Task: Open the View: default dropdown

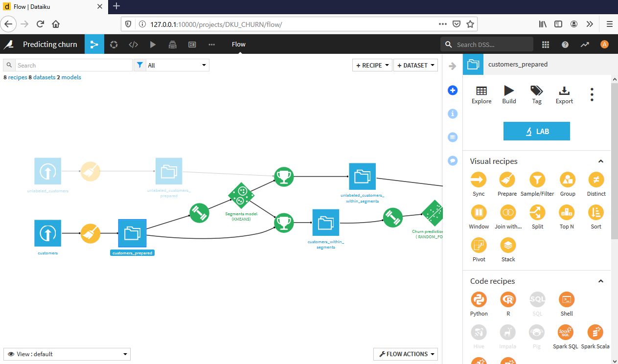Action: pos(67,354)
